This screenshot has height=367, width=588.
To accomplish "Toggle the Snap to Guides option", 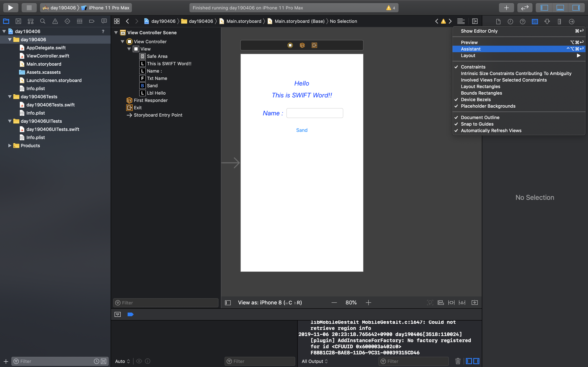I will [477, 124].
